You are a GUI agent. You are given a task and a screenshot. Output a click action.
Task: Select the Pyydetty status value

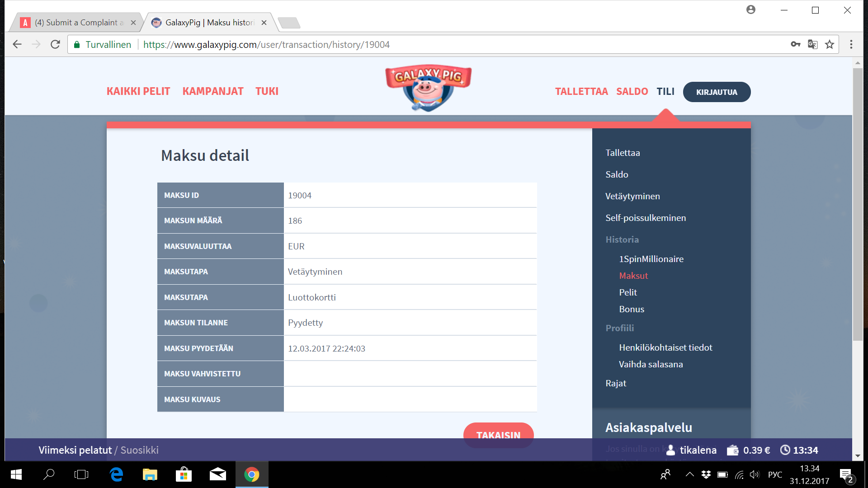point(306,323)
